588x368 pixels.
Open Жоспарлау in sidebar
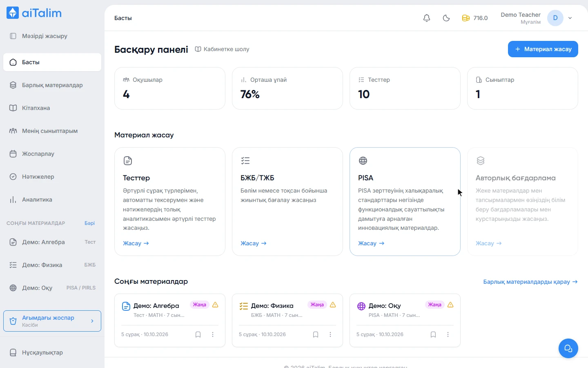pos(52,154)
